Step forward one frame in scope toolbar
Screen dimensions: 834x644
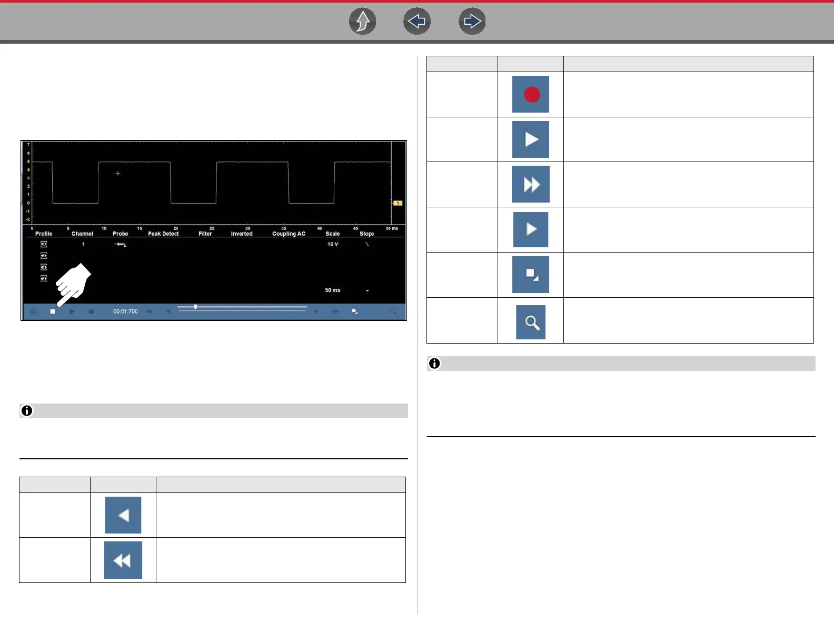click(316, 311)
